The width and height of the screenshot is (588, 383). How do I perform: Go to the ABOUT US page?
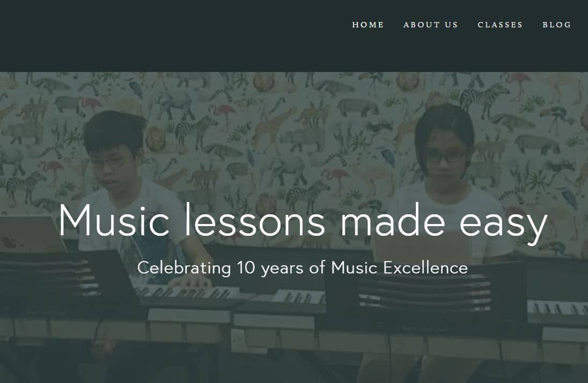click(x=430, y=25)
